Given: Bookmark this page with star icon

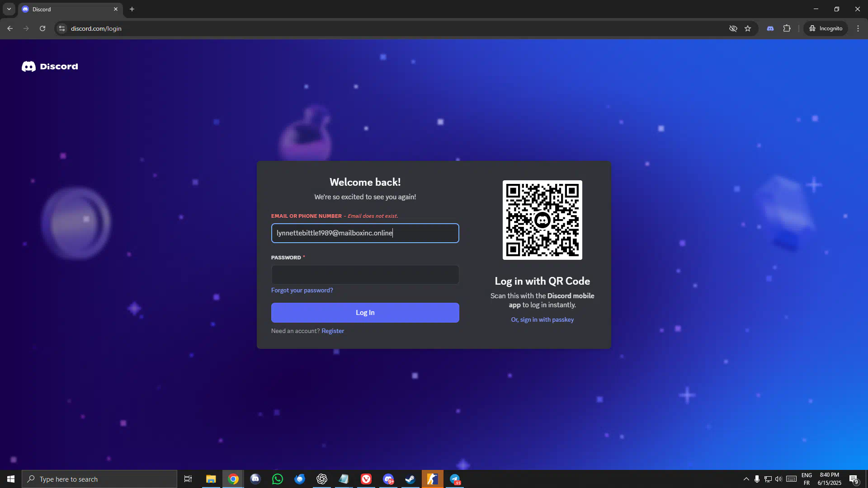Looking at the screenshot, I should [x=748, y=28].
